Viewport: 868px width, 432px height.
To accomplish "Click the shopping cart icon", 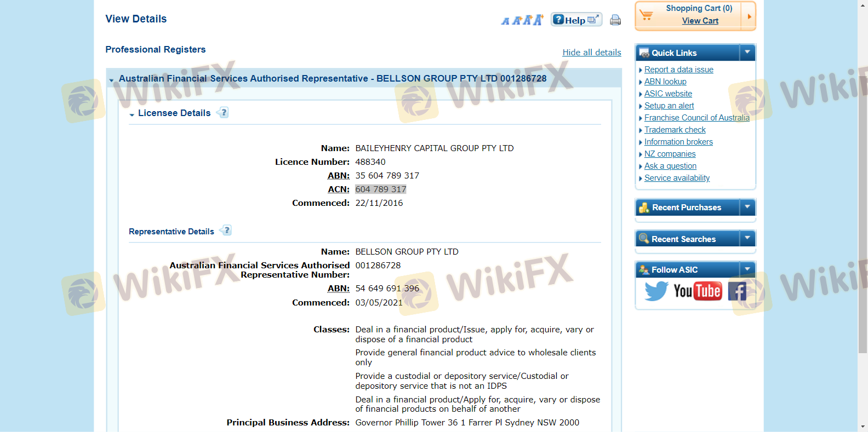I will 647,15.
